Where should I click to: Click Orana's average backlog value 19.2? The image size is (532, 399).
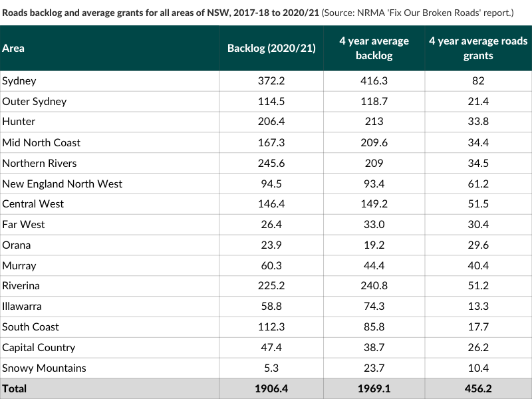coord(374,245)
